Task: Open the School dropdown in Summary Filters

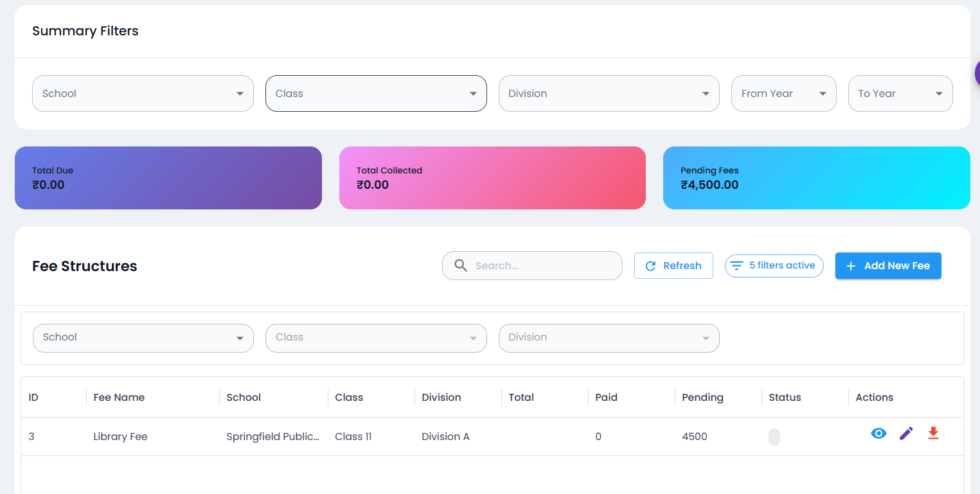Action: (x=143, y=93)
